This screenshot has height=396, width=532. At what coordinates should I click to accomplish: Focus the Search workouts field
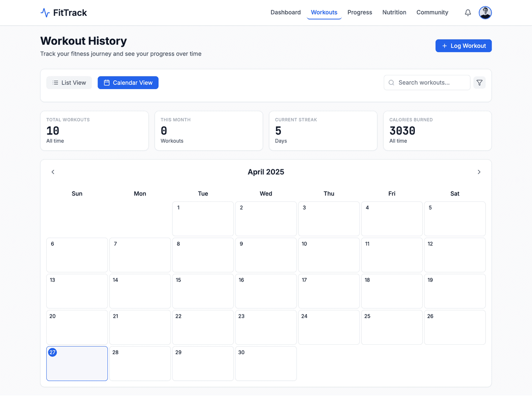pos(431,83)
